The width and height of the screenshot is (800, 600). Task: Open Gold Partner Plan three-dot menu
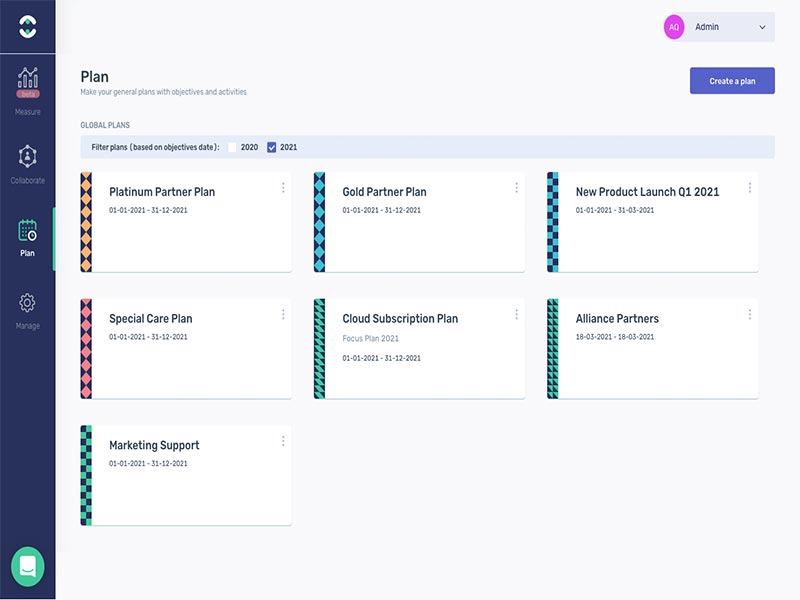(x=516, y=188)
